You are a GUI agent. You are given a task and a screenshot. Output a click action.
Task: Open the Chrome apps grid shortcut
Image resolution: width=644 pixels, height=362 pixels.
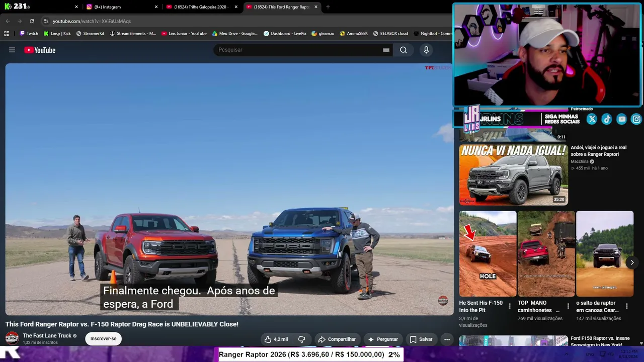(7, 34)
